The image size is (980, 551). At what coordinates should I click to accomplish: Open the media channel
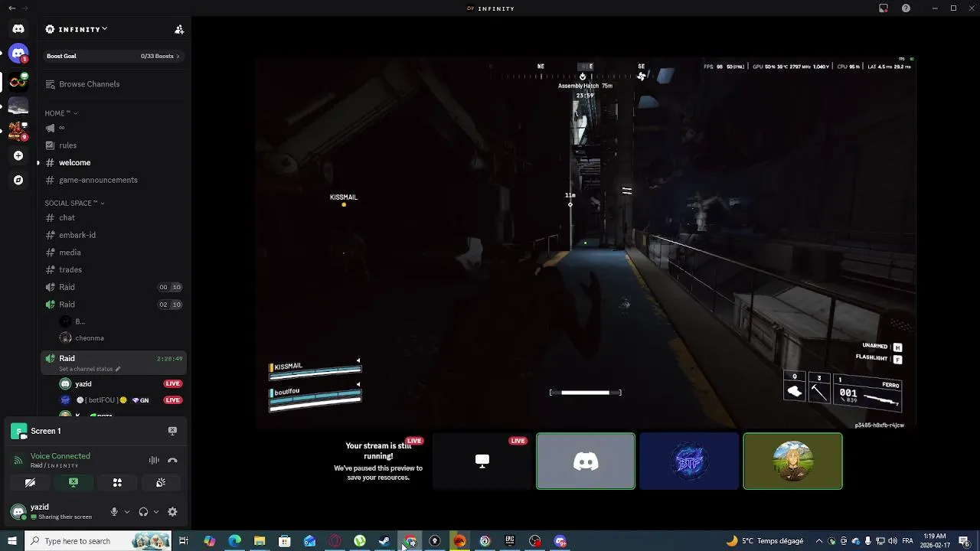tap(115, 253)
